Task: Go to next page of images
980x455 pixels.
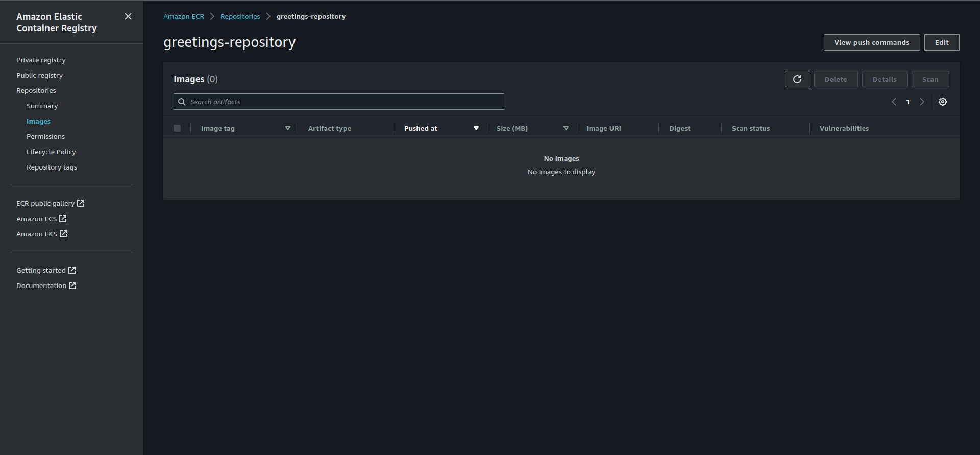Action: tap(922, 102)
